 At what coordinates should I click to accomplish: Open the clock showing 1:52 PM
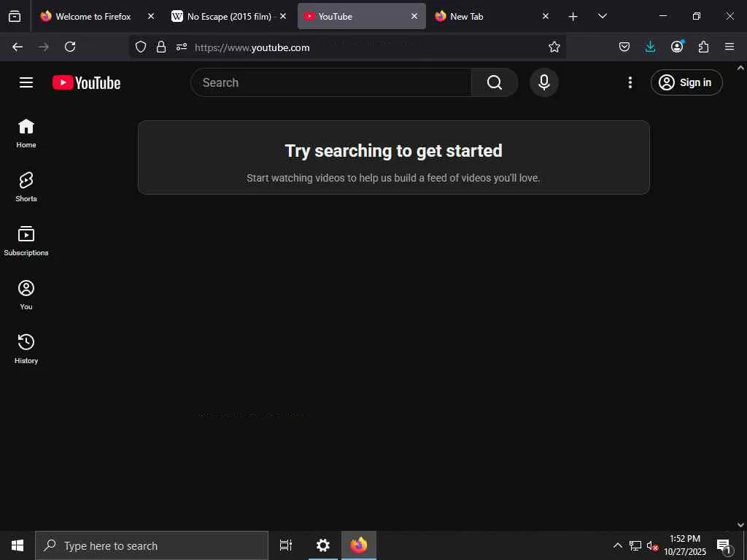click(685, 545)
